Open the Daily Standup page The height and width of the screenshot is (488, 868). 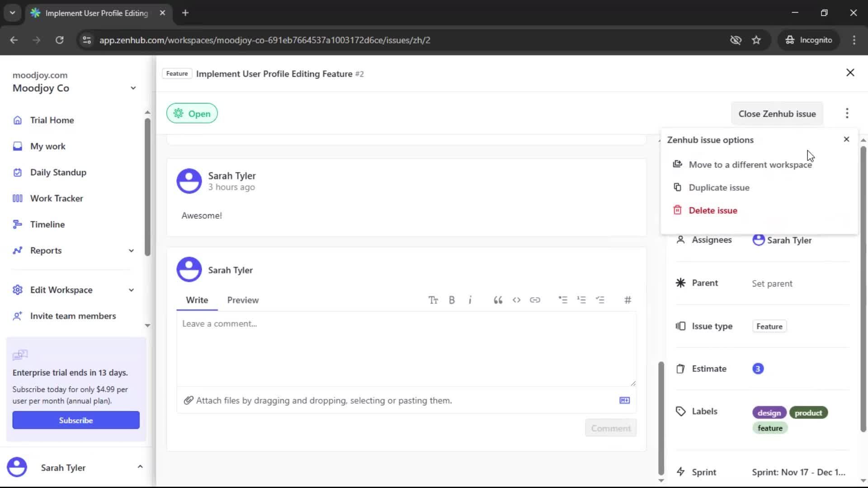pos(58,172)
